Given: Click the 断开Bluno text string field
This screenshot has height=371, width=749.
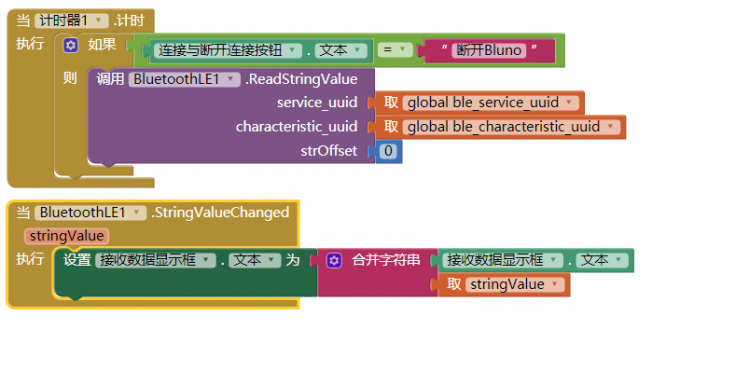Looking at the screenshot, I should tap(489, 51).
